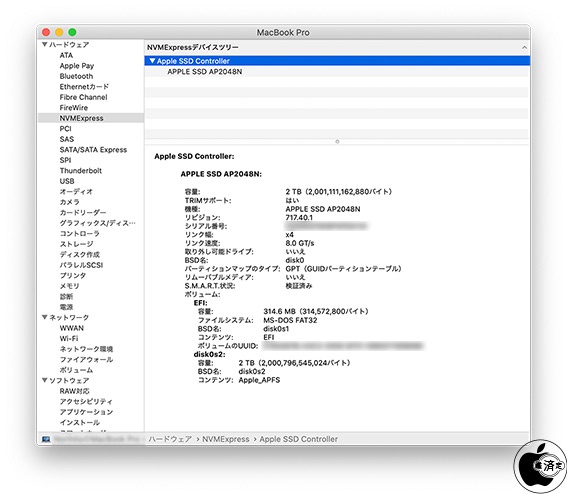Click the APPLE SSD AP2048N: detail heading

221,174
